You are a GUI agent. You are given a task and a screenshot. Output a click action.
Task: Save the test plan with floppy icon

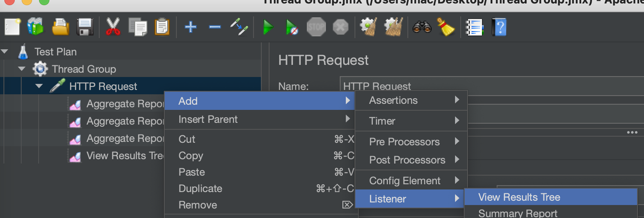pyautogui.click(x=85, y=28)
